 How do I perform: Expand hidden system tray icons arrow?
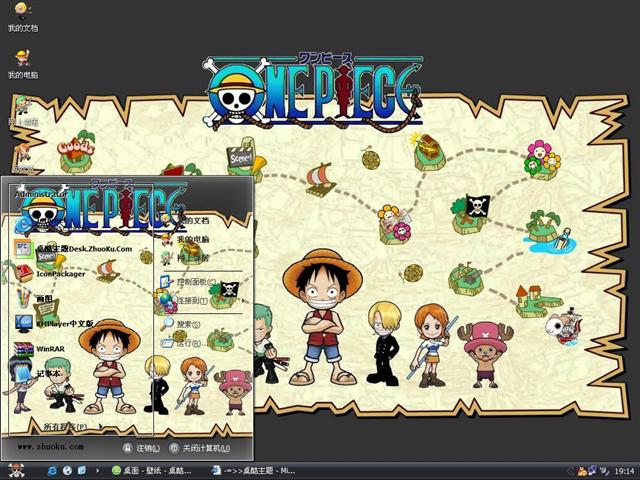coord(570,471)
